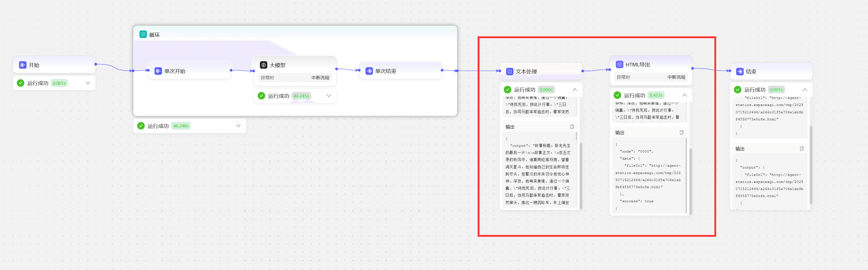Select the 单次开始 node icon
Screen dimensions: 868x270
(158, 71)
